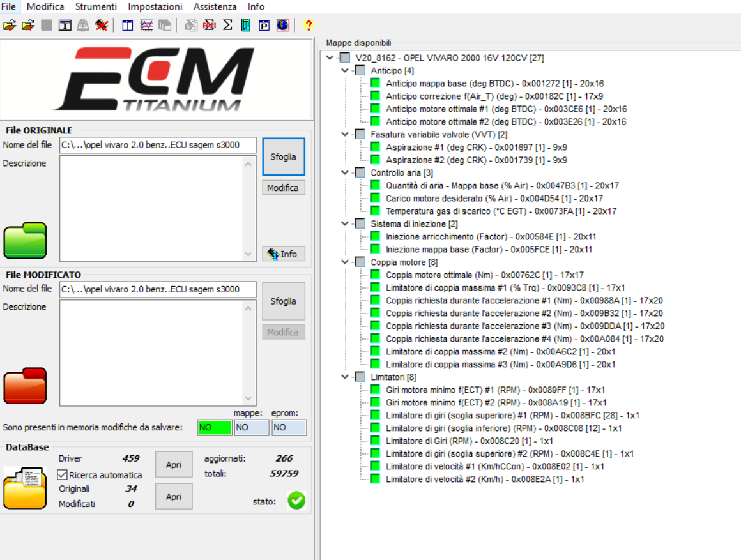The height and width of the screenshot is (560, 741).
Task: Click the open modified file folder icon in toolbar
Action: point(28,25)
